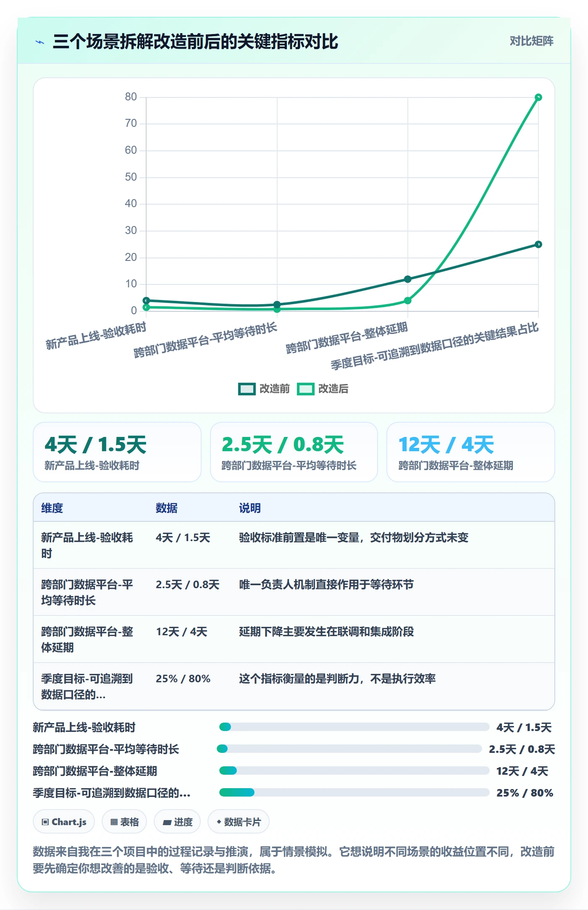Click table value 25% / 80%
This screenshot has width=588, height=910.
click(x=183, y=679)
